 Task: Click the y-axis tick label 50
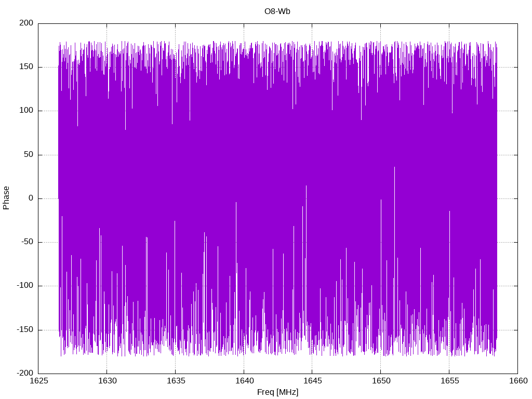click(x=29, y=154)
